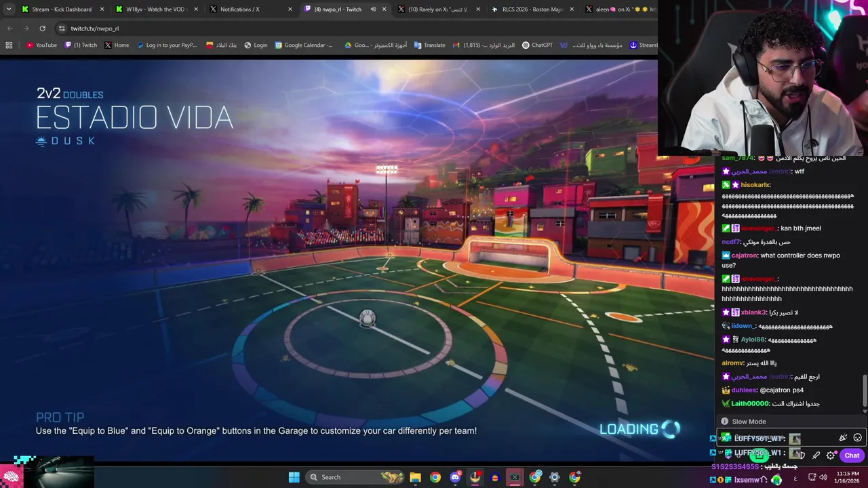Open the Log in to your PayPal bookmark
This screenshot has width=868, height=488.
pyautogui.click(x=167, y=45)
